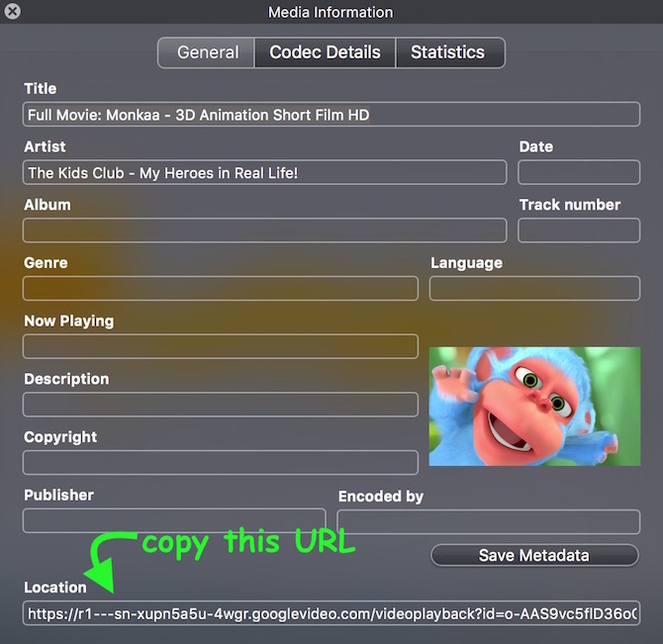Focus the Language input box
Screen dimensions: 663x644
(534, 289)
